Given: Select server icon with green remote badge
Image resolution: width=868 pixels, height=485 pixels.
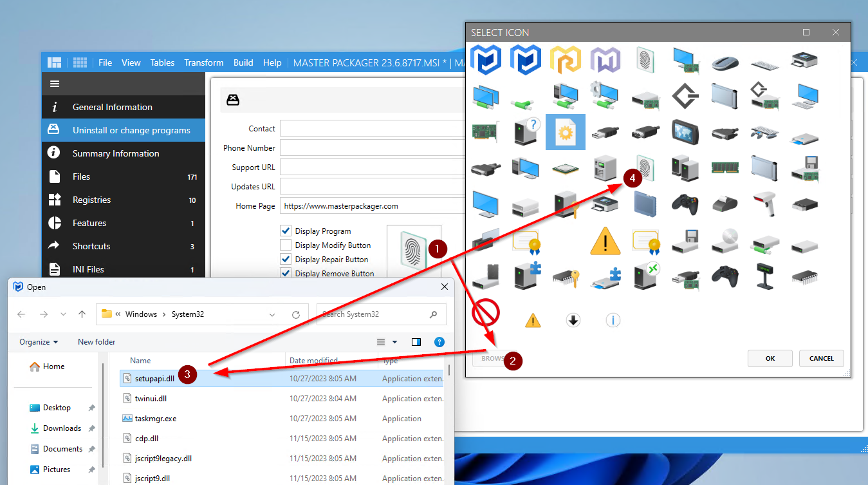Looking at the screenshot, I should [x=645, y=276].
